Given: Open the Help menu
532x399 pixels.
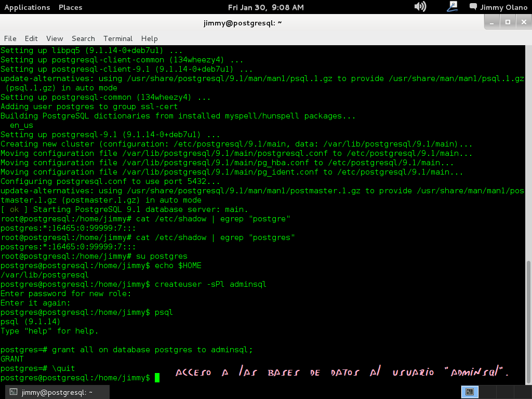Looking at the screenshot, I should coord(149,38).
